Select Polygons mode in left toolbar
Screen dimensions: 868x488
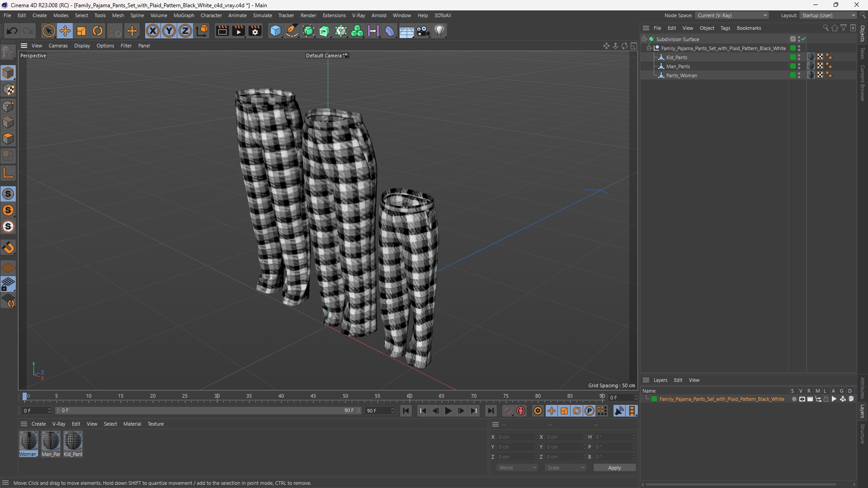point(8,139)
